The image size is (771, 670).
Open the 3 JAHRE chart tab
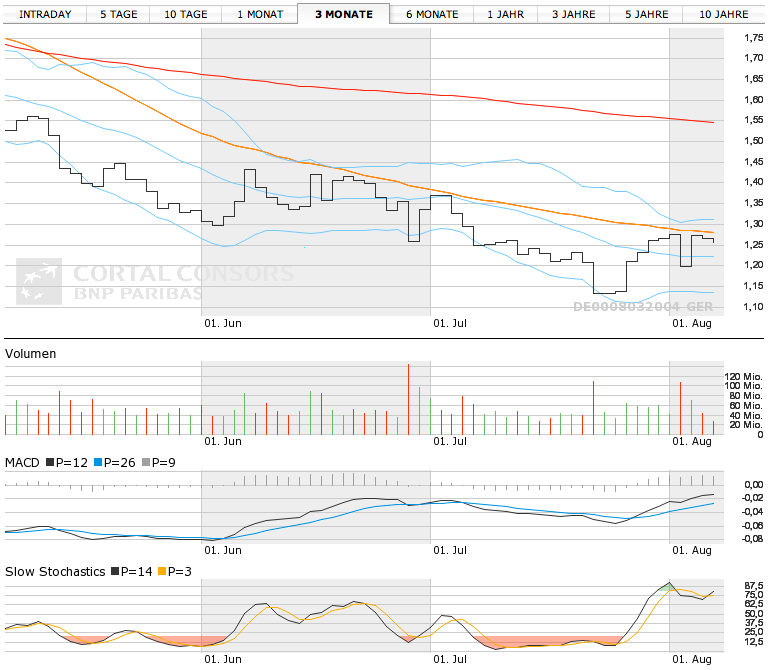coord(574,14)
